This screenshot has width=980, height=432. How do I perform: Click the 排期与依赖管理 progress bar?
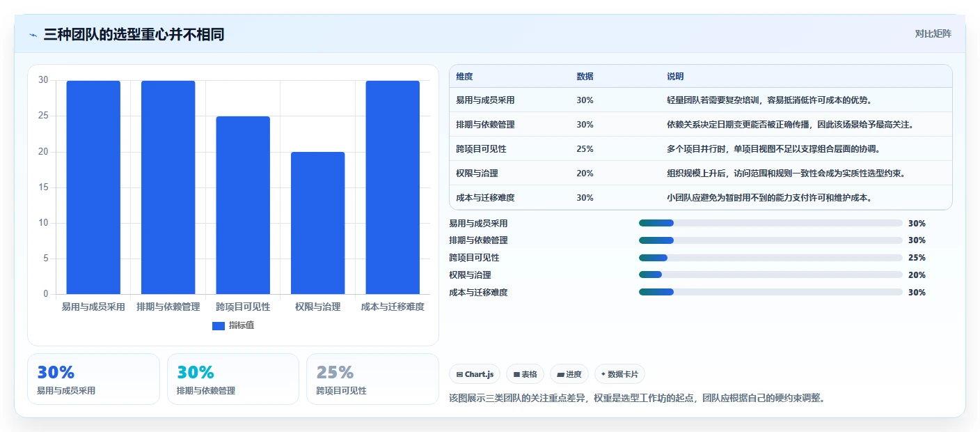click(770, 240)
